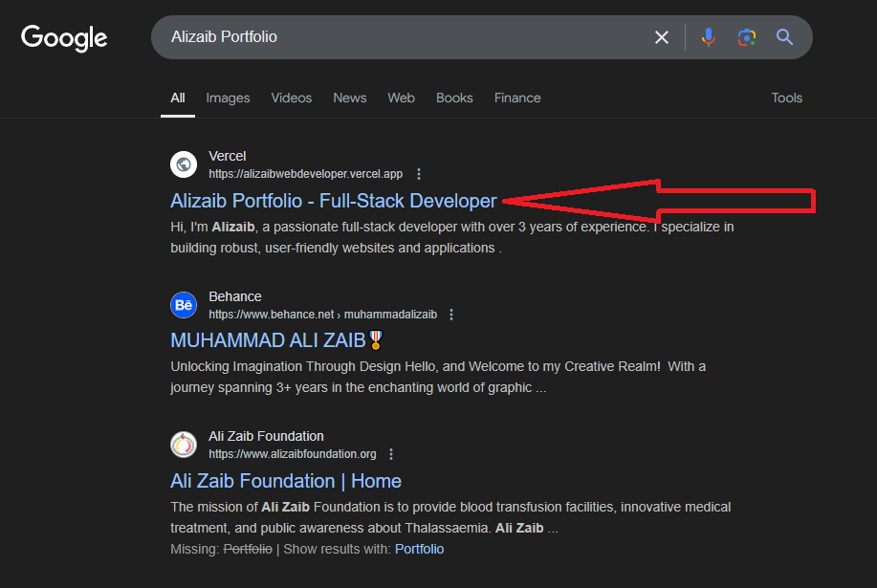Open Google Lens image search icon

tap(747, 37)
